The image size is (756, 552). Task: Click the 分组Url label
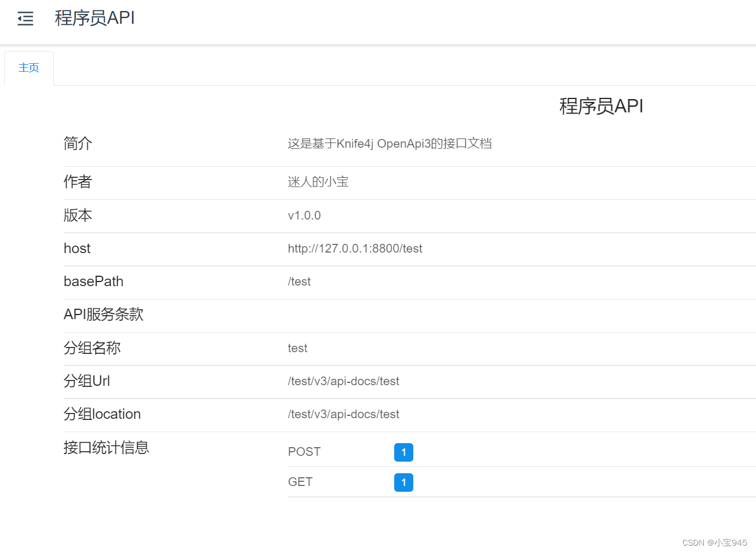coord(87,381)
